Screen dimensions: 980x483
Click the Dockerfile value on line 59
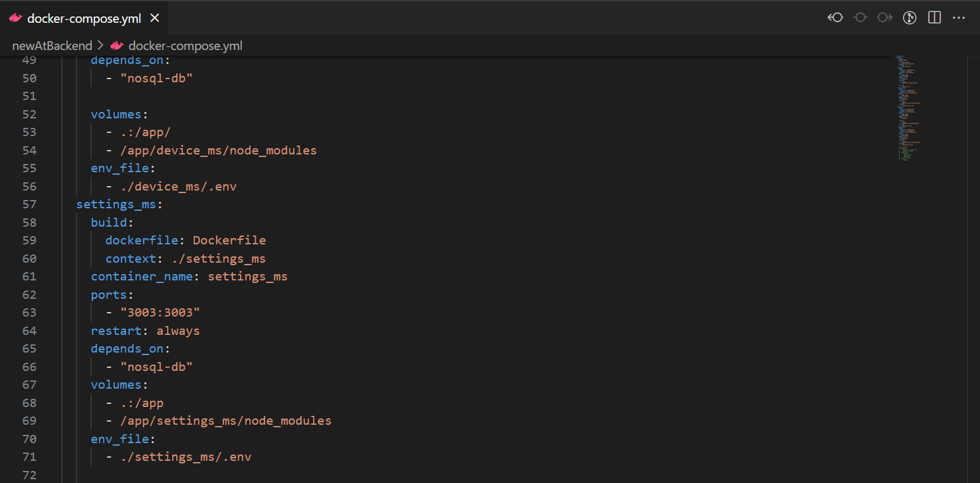click(x=229, y=241)
